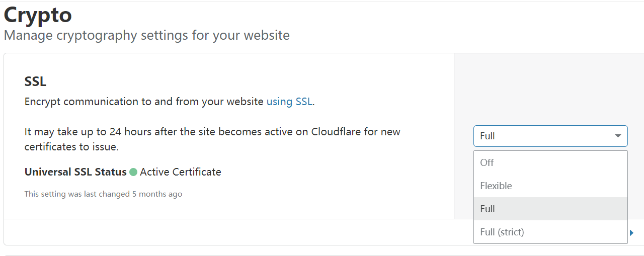Pick the highlighted Full option in the list
This screenshot has width=644, height=256.
[x=488, y=209]
